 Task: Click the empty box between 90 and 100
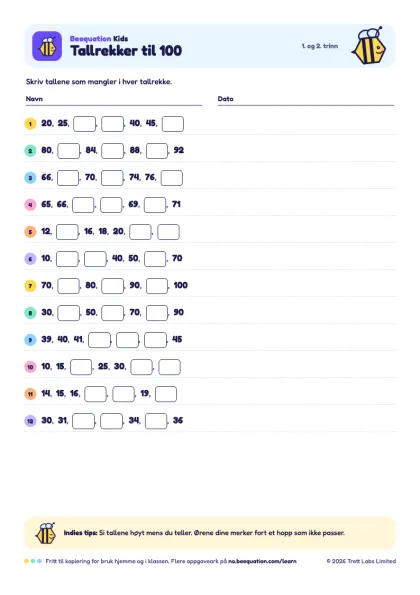point(157,286)
